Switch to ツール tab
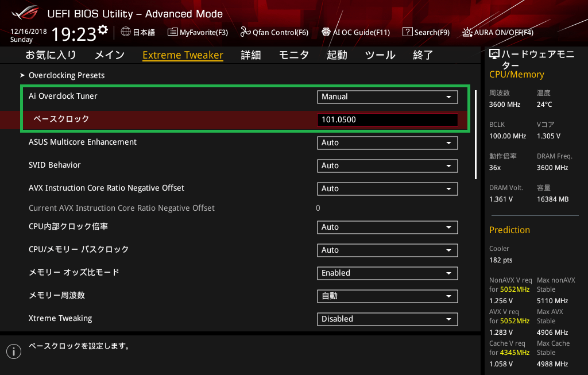 (x=380, y=55)
